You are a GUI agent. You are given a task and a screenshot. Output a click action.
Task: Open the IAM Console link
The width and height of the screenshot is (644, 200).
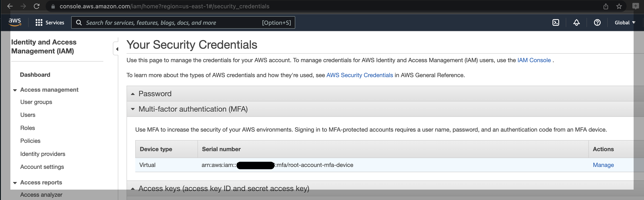(x=534, y=60)
